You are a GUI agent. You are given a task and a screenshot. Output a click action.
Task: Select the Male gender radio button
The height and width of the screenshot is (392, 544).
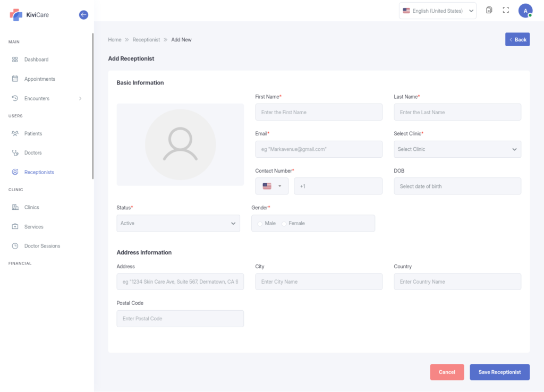click(x=260, y=224)
